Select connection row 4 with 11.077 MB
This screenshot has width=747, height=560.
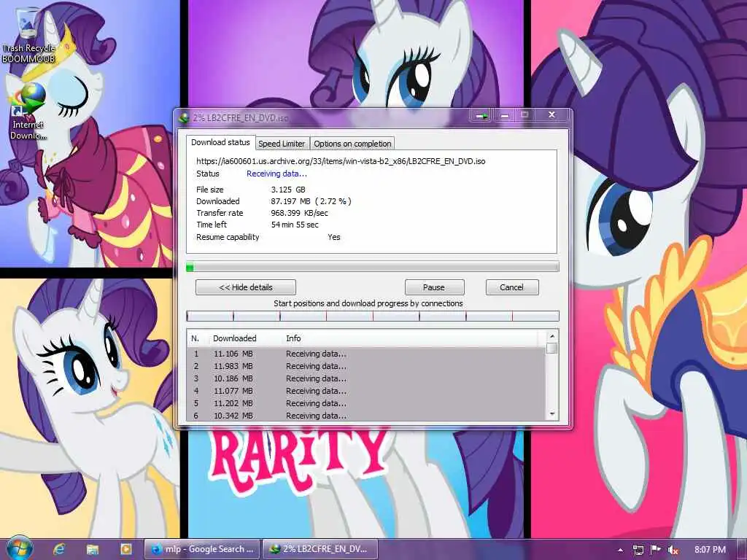[367, 391]
